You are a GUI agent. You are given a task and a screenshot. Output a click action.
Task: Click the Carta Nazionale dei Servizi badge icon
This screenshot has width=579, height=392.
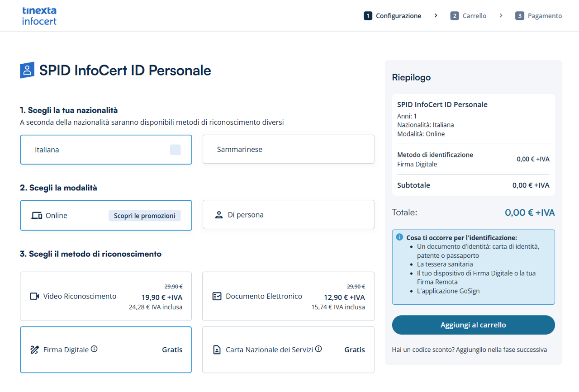click(217, 349)
